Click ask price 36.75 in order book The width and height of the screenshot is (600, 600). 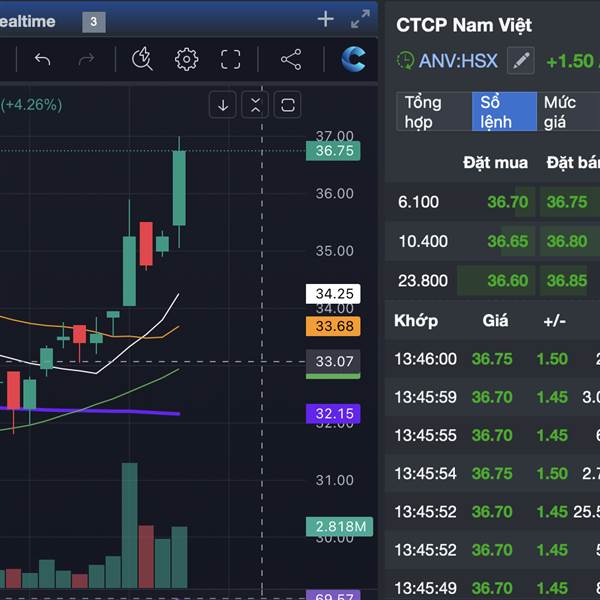pyautogui.click(x=567, y=202)
